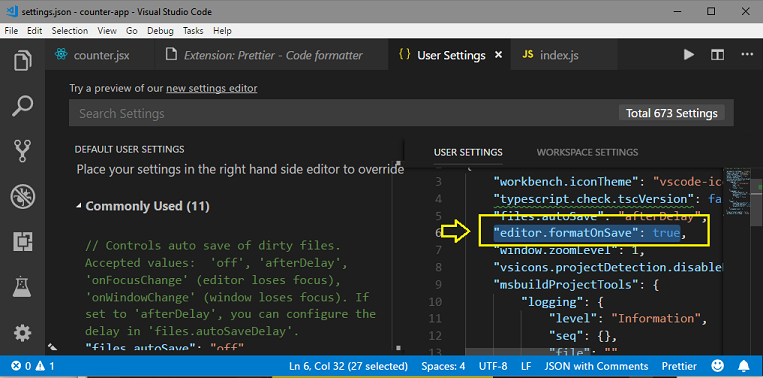Screen dimensions: 763x378
Task: Collapse the Commonly Used (11) section
Action: point(143,206)
